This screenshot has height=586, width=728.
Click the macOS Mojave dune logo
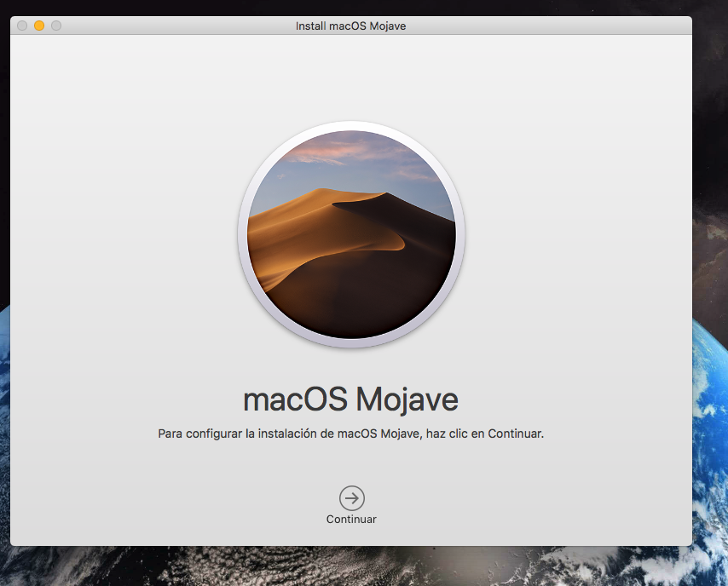click(351, 234)
